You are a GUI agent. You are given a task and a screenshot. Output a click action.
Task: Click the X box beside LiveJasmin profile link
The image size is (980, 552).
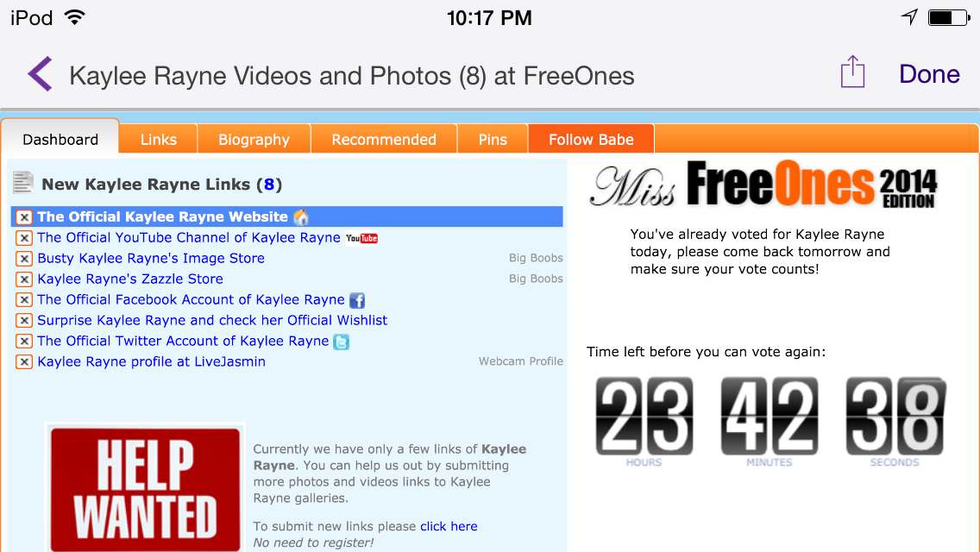(x=24, y=362)
